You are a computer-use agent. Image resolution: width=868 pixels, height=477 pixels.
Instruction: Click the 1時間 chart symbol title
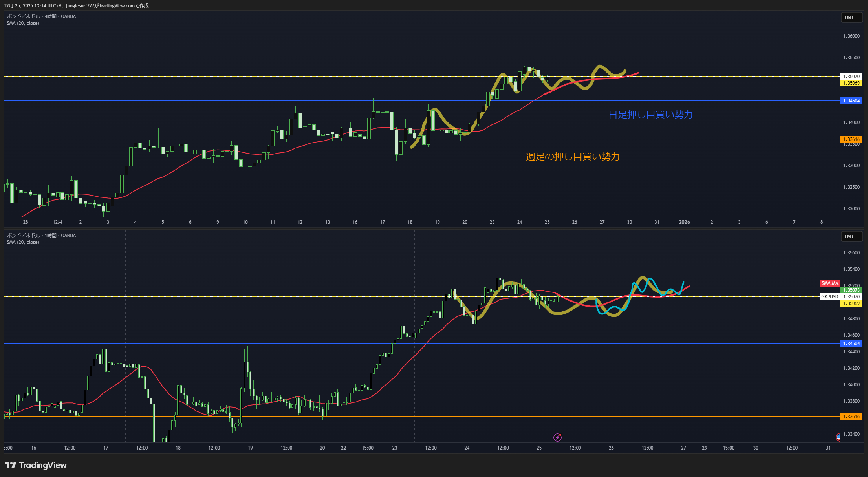pyautogui.click(x=41, y=236)
